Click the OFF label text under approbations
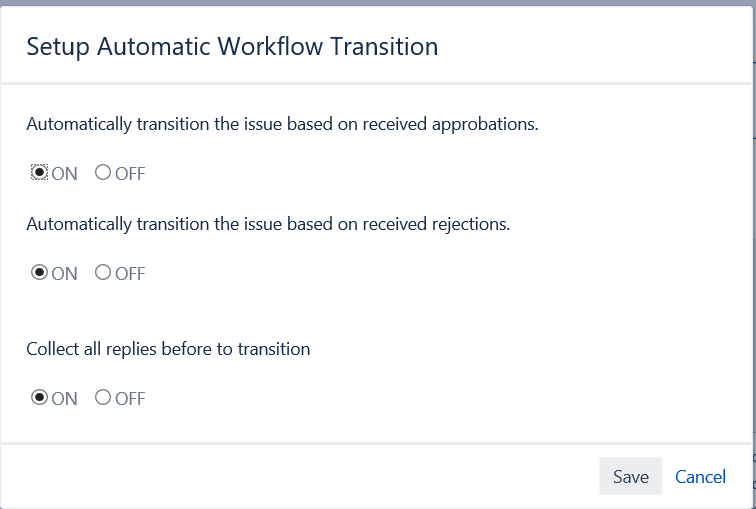 tap(130, 174)
